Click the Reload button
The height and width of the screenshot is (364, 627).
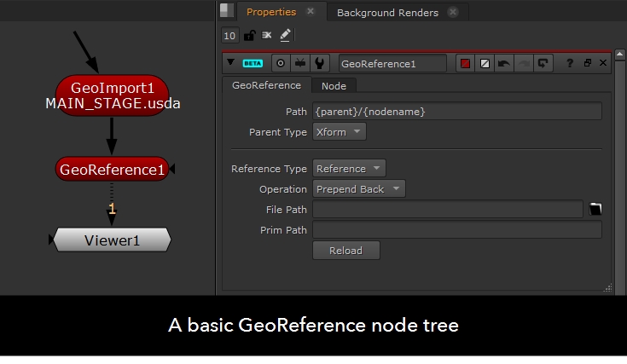345,251
